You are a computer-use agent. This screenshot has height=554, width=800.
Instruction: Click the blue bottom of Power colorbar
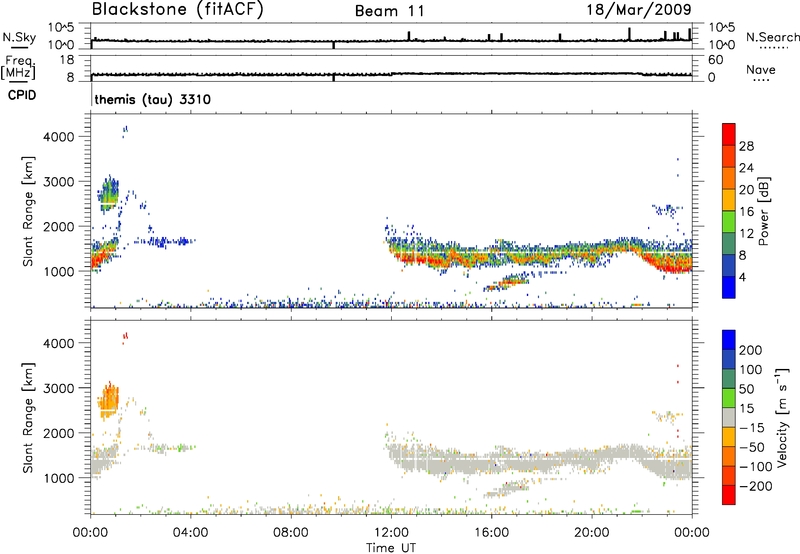coord(729,287)
